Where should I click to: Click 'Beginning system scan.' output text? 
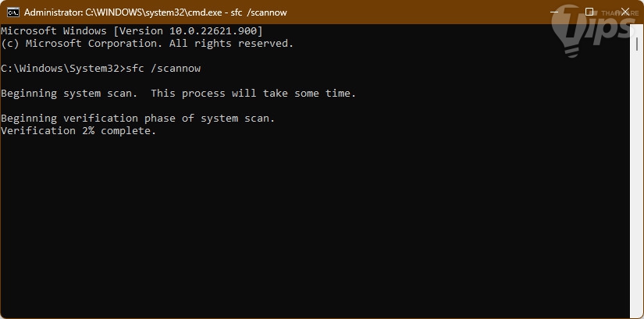tap(69, 94)
